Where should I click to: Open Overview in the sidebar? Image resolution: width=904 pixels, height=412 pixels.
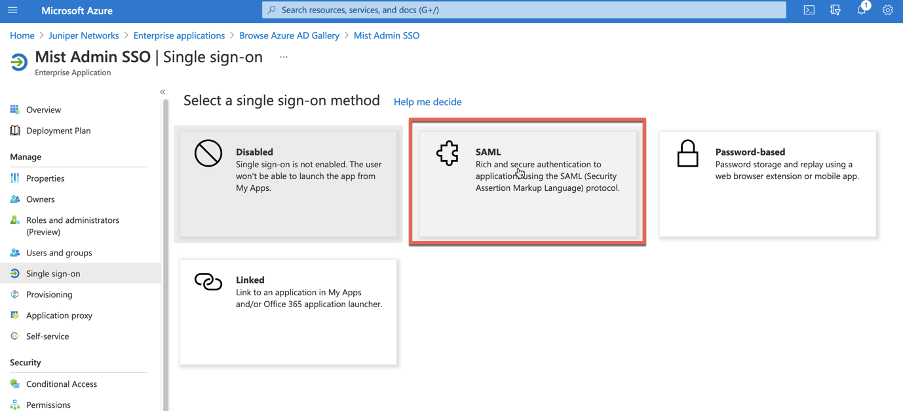tap(44, 109)
